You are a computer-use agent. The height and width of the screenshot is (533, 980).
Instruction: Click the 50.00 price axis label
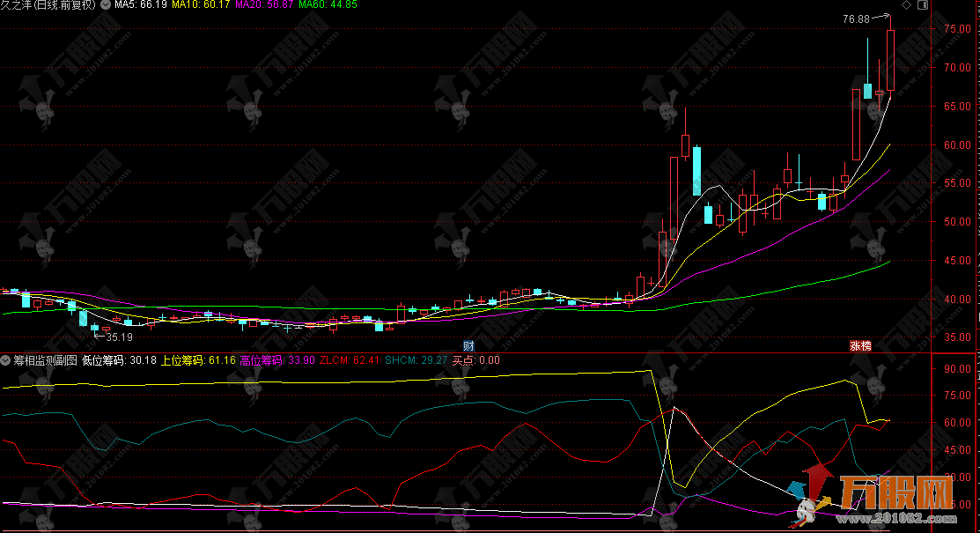click(x=957, y=222)
